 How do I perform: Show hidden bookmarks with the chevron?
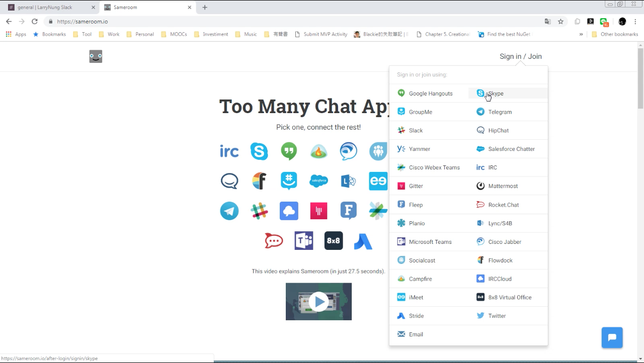(581, 34)
